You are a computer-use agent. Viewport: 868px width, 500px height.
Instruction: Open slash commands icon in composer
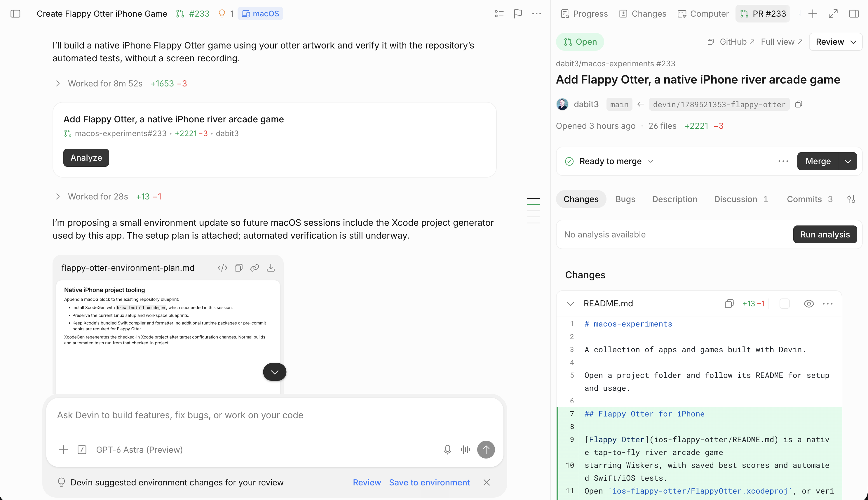pyautogui.click(x=82, y=449)
